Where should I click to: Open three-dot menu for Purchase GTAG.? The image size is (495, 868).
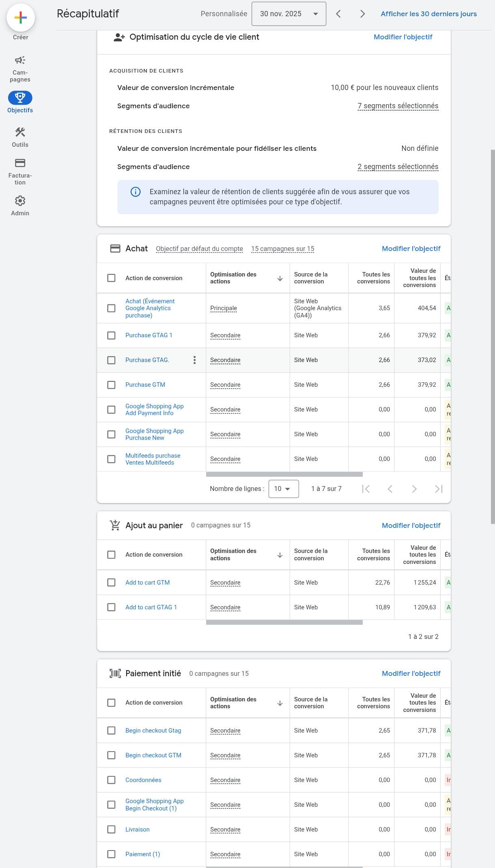tap(195, 360)
